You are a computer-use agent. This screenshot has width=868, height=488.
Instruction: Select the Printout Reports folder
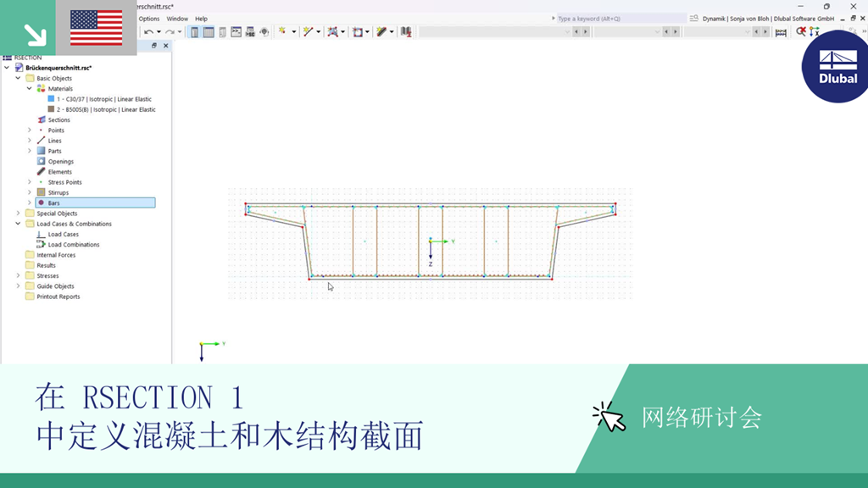[x=58, y=297]
